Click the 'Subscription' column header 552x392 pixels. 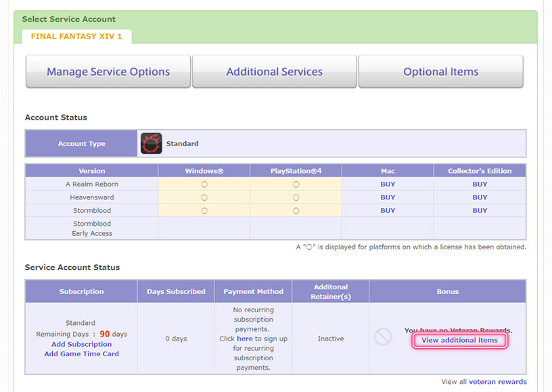coord(81,291)
